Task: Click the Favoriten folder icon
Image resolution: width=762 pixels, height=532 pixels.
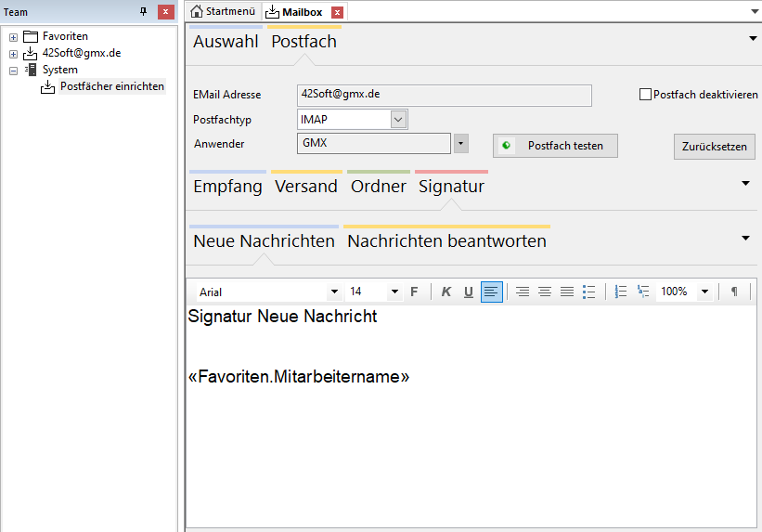Action: click(x=30, y=36)
